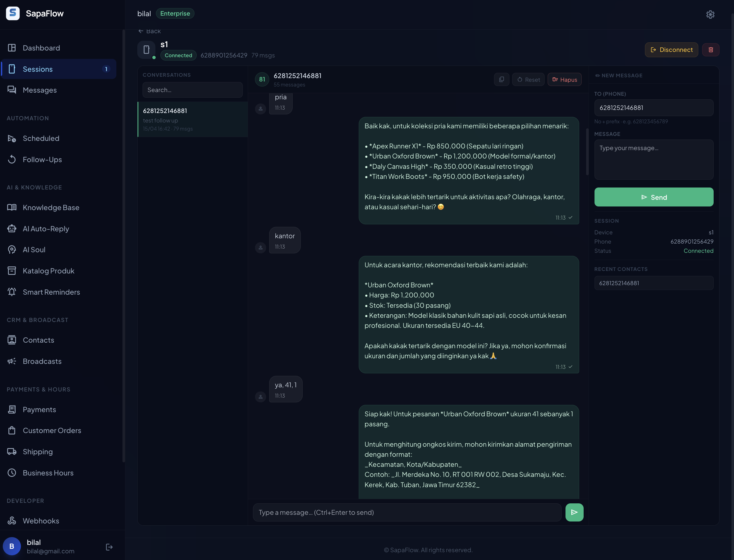Select conversation 6281252146881 in the list
Image resolution: width=734 pixels, height=560 pixels.
point(192,119)
